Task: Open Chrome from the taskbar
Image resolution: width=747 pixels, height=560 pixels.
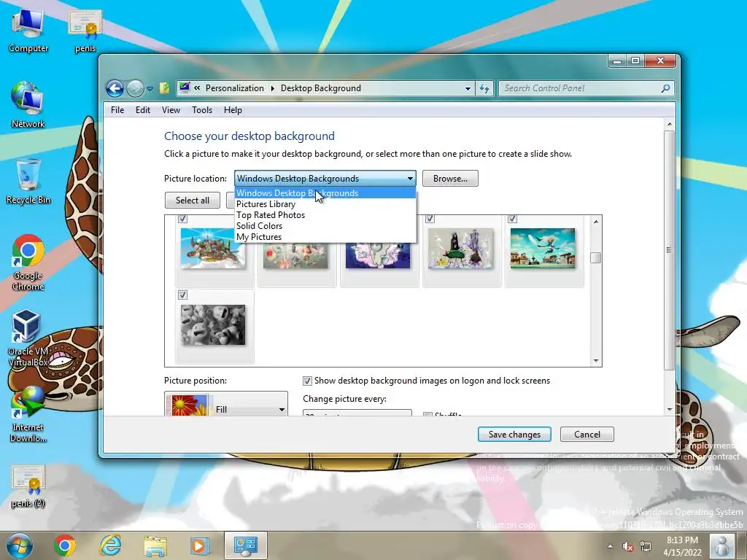Action: [65, 545]
